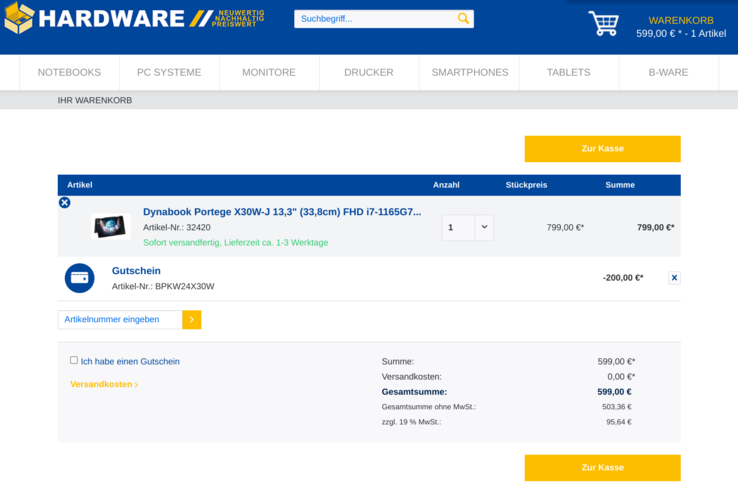Tick 'Ich habe einen Gutschein' checkbox

(x=74, y=360)
